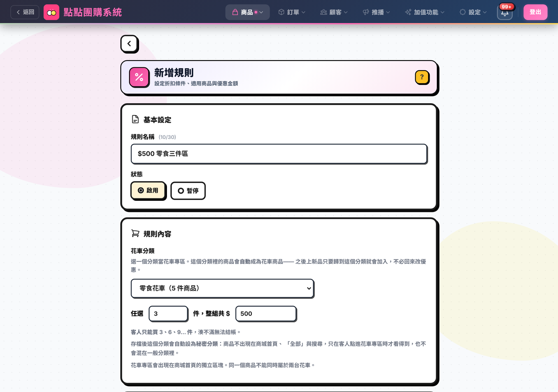The image size is (558, 392).
Task: Focus the 規則名稱 text field
Action: [x=279, y=154]
